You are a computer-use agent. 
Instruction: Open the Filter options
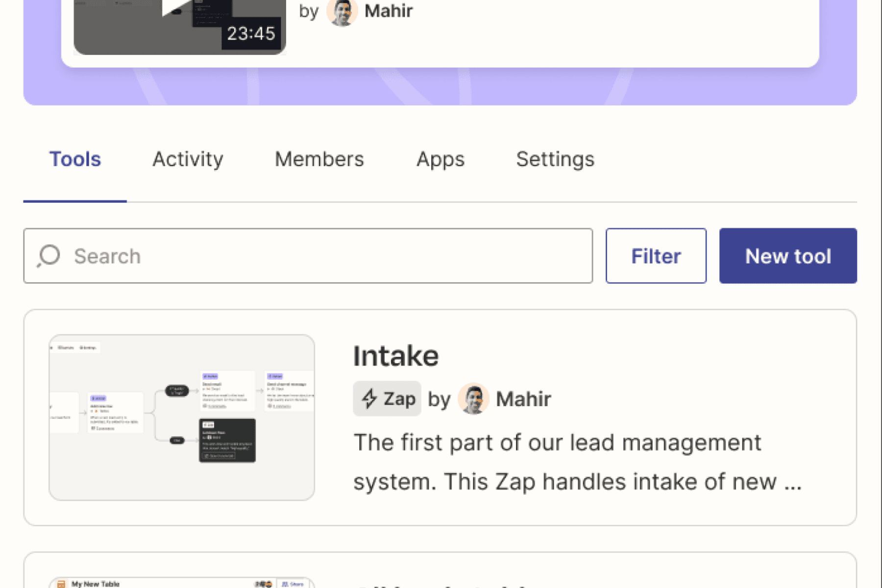pyautogui.click(x=656, y=256)
